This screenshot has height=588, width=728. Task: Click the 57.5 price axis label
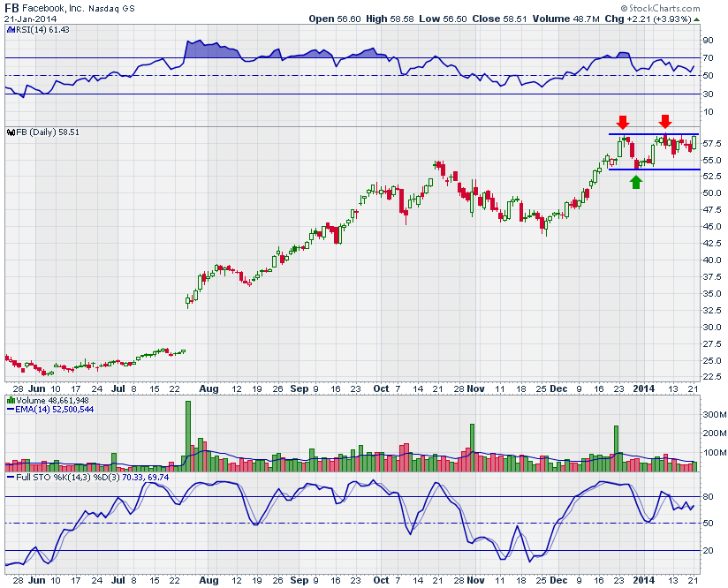712,143
